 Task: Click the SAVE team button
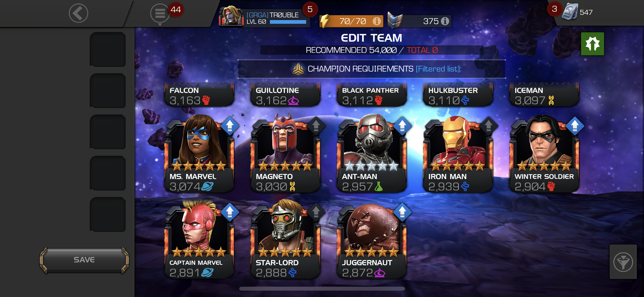coord(84,260)
